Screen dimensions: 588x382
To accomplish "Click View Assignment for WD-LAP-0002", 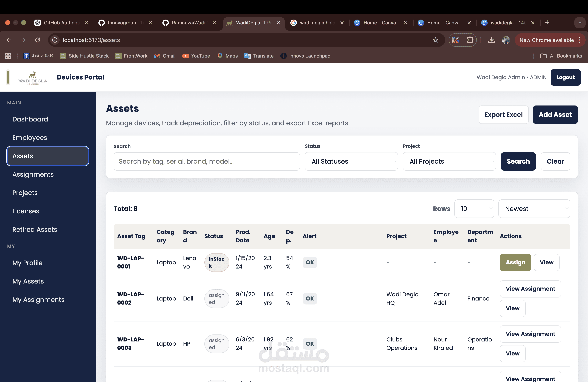I will [530, 289].
